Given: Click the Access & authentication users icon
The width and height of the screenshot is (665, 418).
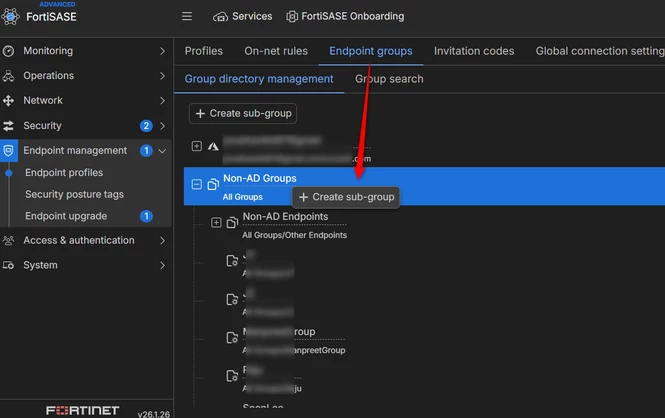Looking at the screenshot, I should tap(8, 240).
